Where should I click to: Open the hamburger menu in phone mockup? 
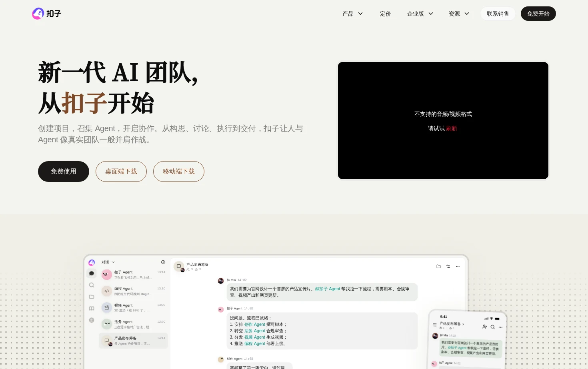coord(435,325)
